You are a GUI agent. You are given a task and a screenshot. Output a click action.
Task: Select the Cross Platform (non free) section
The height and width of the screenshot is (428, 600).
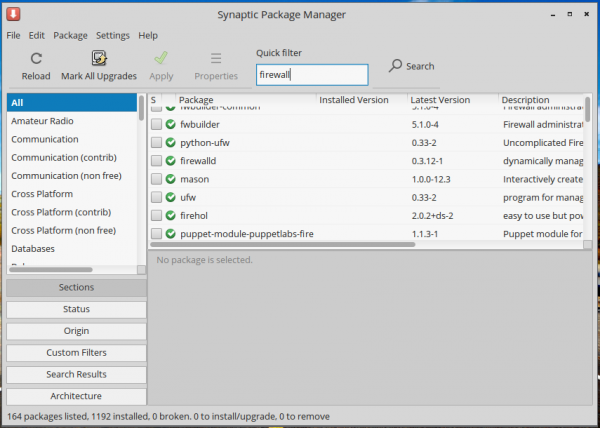72,230
